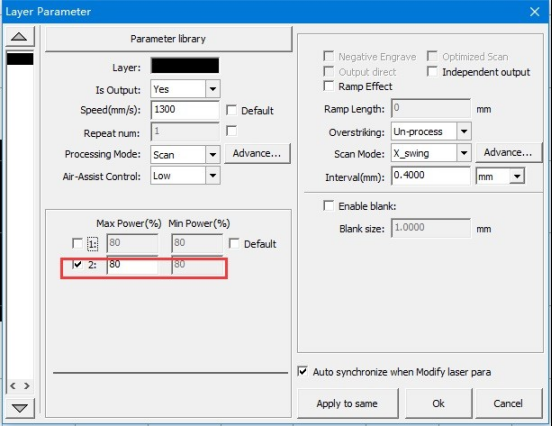
Task: Open the Air-Assist Control dropdown
Action: 213,175
